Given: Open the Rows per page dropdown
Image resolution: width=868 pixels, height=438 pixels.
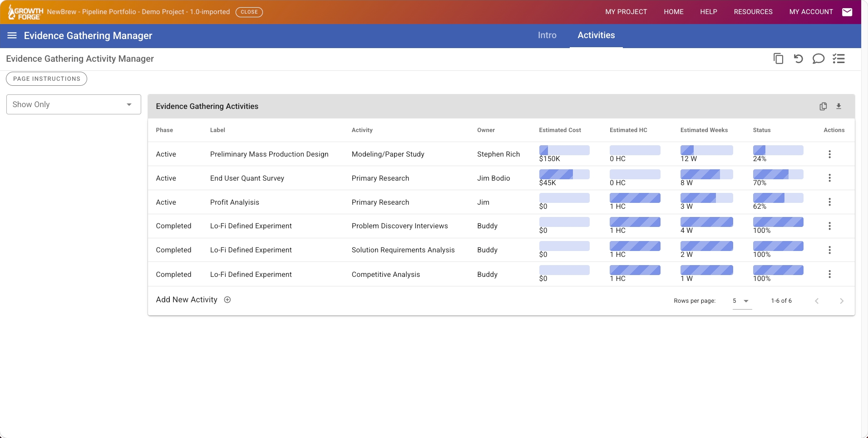Looking at the screenshot, I should (742, 301).
